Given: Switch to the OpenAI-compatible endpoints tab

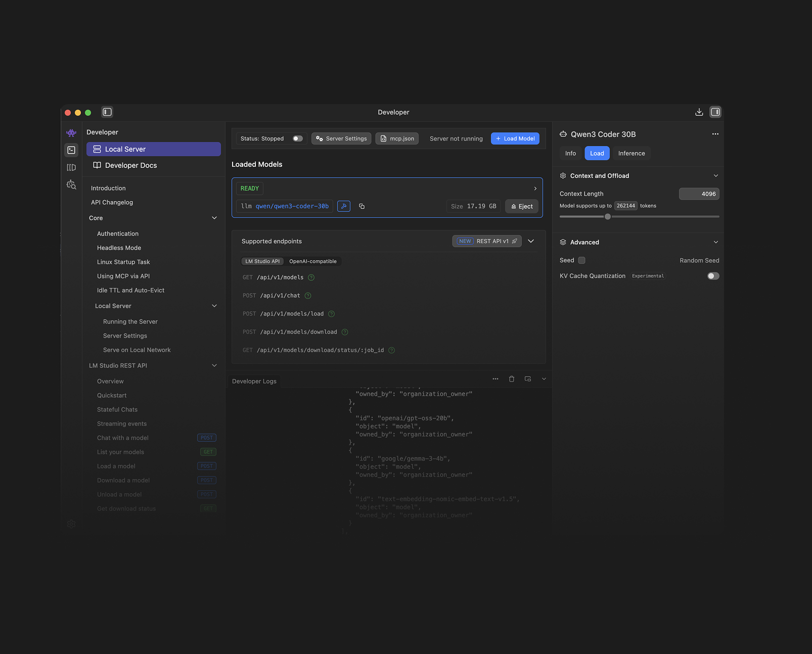Looking at the screenshot, I should [313, 261].
